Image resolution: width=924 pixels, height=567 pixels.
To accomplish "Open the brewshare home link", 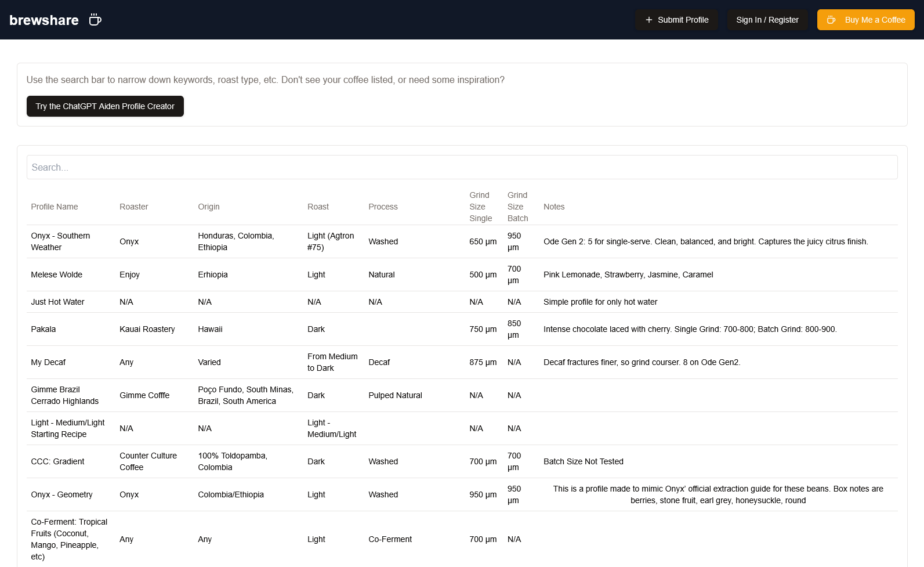I will click(44, 20).
